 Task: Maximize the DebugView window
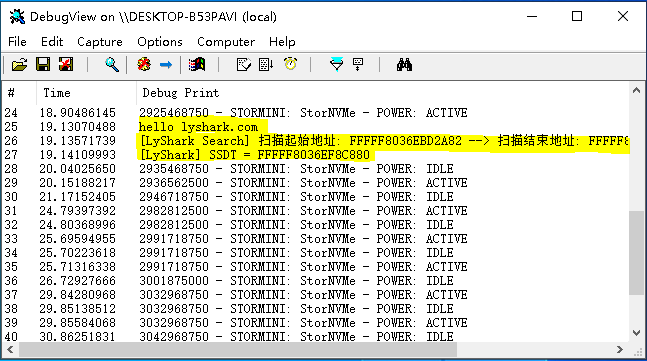[577, 17]
